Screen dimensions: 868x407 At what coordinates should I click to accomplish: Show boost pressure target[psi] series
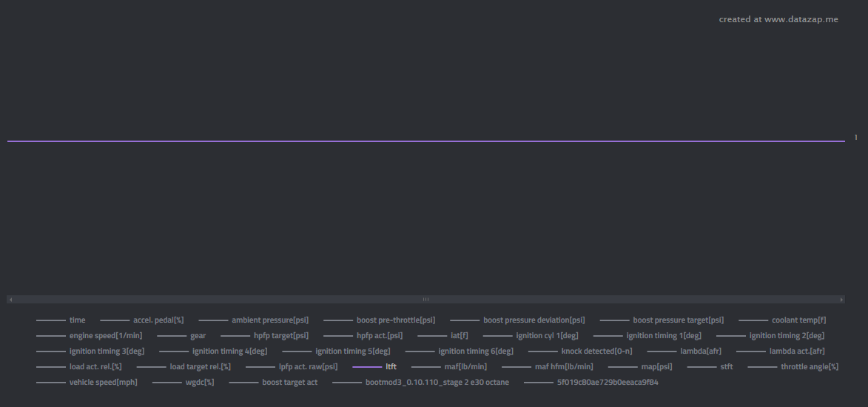(x=678, y=320)
